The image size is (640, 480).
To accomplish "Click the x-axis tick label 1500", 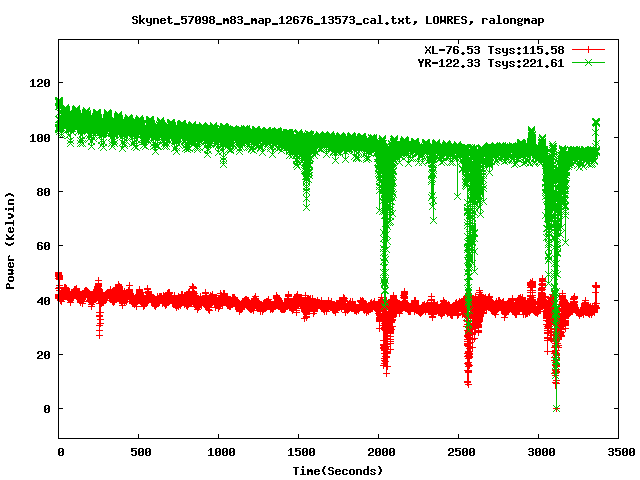I will click(x=301, y=452).
